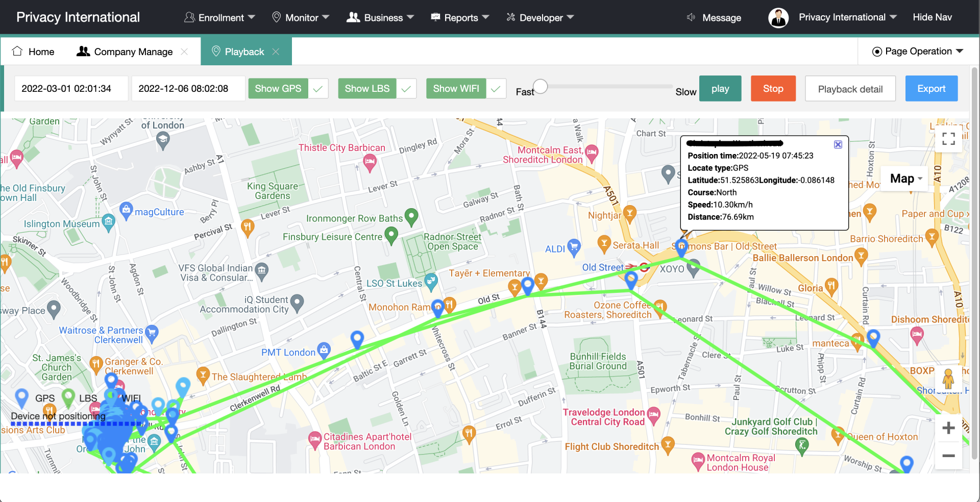Close the Playback tab with X icon
This screenshot has height=502, width=980.
click(276, 52)
